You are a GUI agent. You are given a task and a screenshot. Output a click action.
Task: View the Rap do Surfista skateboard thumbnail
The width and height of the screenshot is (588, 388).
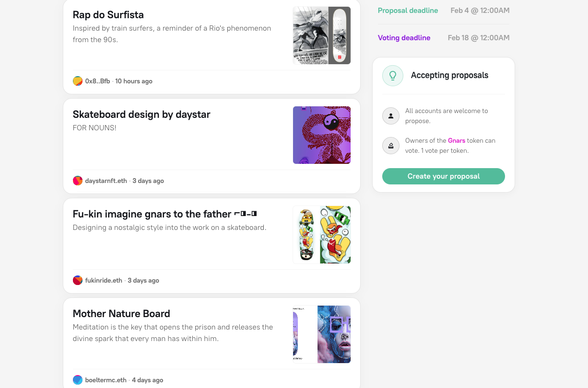point(322,35)
